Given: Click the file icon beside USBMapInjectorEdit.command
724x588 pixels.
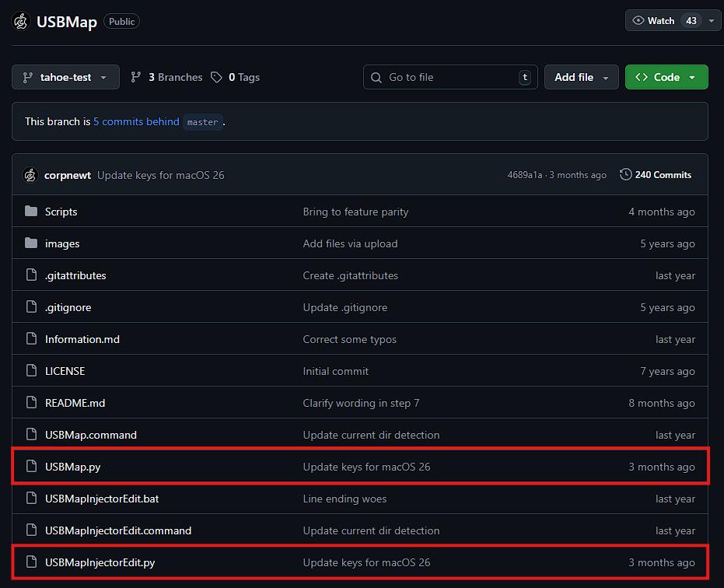Looking at the screenshot, I should pyautogui.click(x=31, y=530).
